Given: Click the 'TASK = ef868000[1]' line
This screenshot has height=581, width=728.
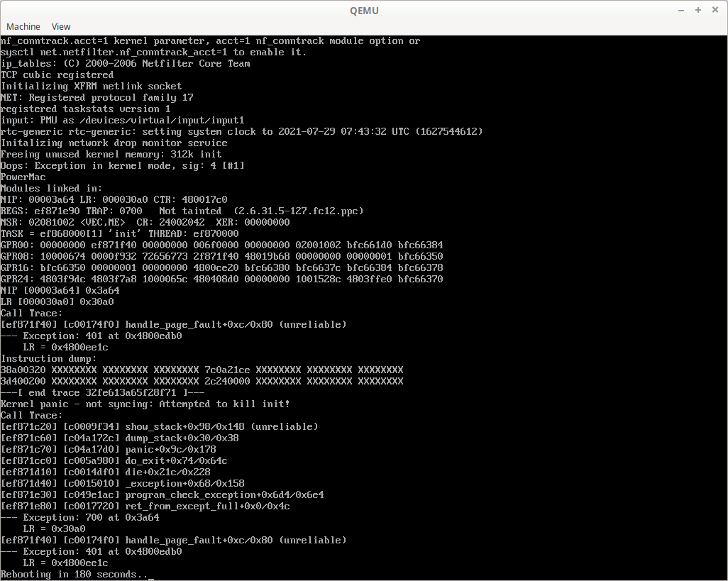Looking at the screenshot, I should pyautogui.click(x=119, y=233).
